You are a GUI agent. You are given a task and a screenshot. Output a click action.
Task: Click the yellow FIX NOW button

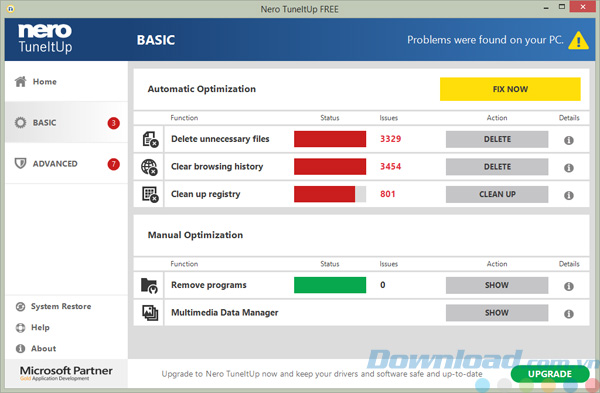(x=510, y=89)
